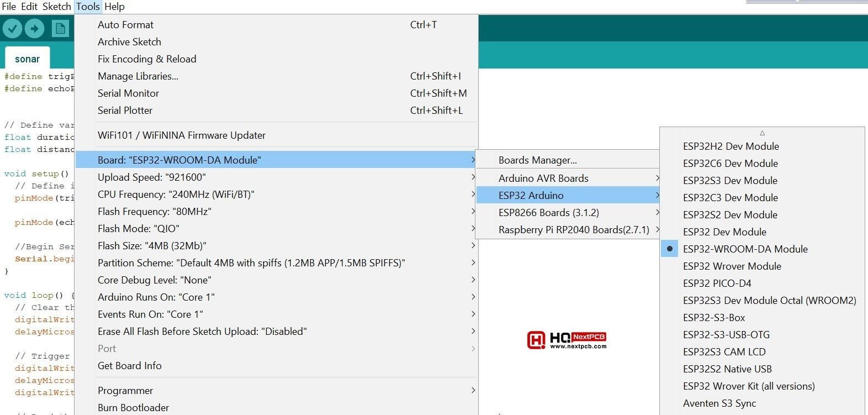
Task: Click the New sketch file icon
Action: tap(60, 28)
